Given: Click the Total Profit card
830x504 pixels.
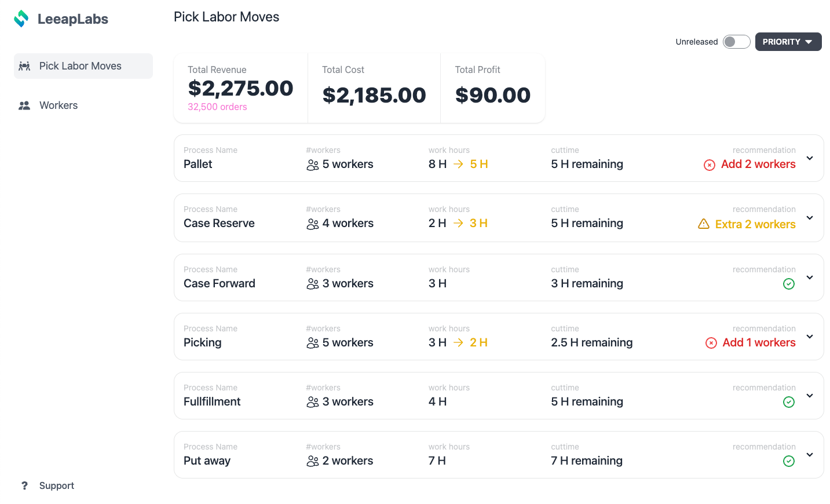Looking at the screenshot, I should pyautogui.click(x=492, y=88).
